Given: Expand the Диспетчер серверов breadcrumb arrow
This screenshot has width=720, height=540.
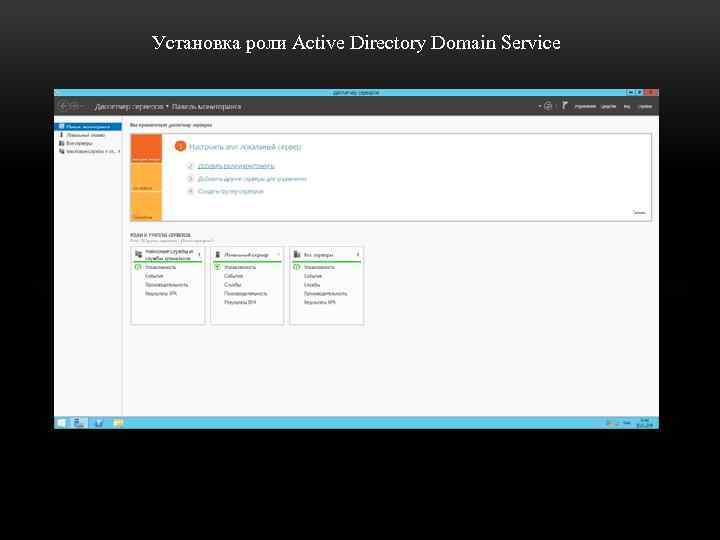Looking at the screenshot, I should (x=167, y=106).
